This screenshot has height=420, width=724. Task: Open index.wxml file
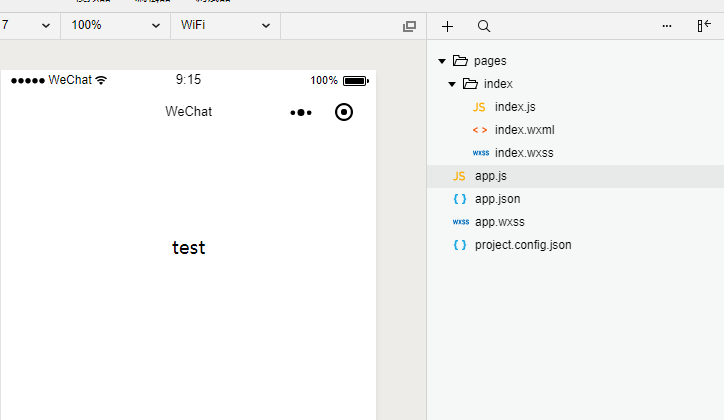click(575, 130)
